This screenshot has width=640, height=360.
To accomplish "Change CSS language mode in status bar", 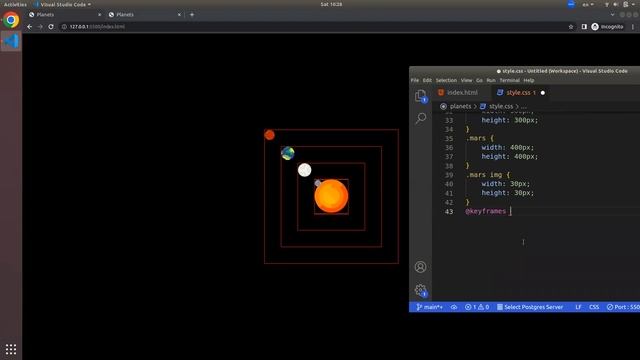I will click(594, 307).
